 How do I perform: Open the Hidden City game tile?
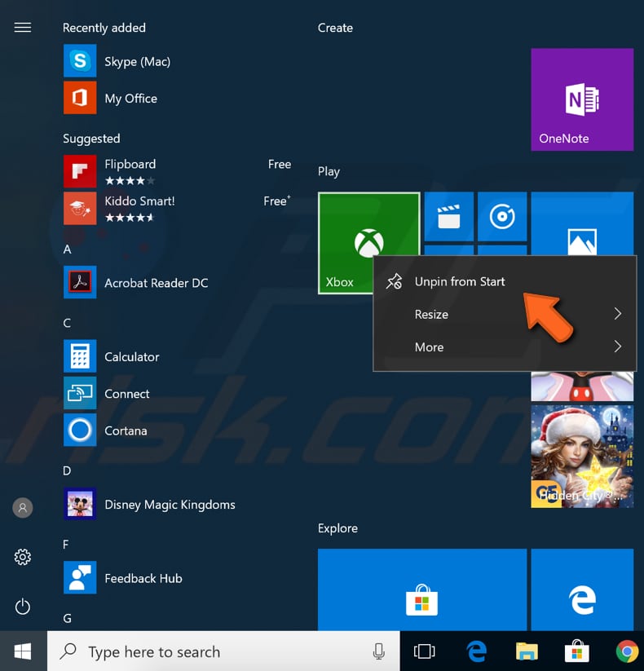(x=582, y=457)
